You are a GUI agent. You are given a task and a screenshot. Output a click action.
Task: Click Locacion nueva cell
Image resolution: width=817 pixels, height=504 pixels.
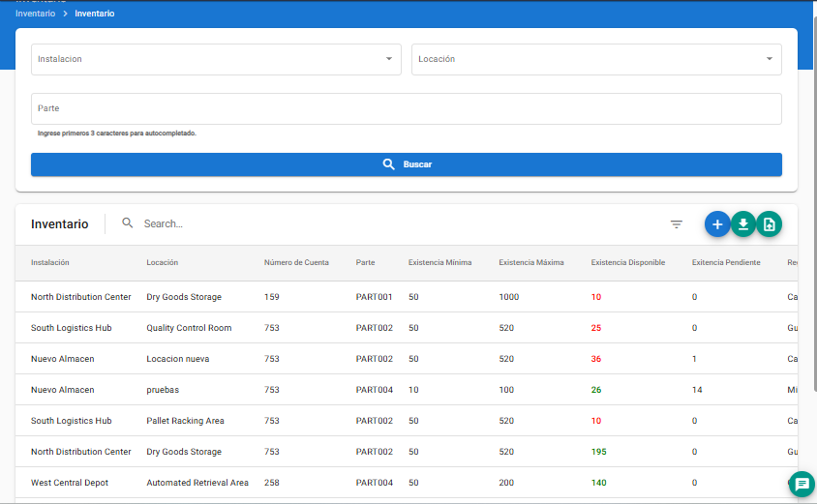(x=178, y=359)
